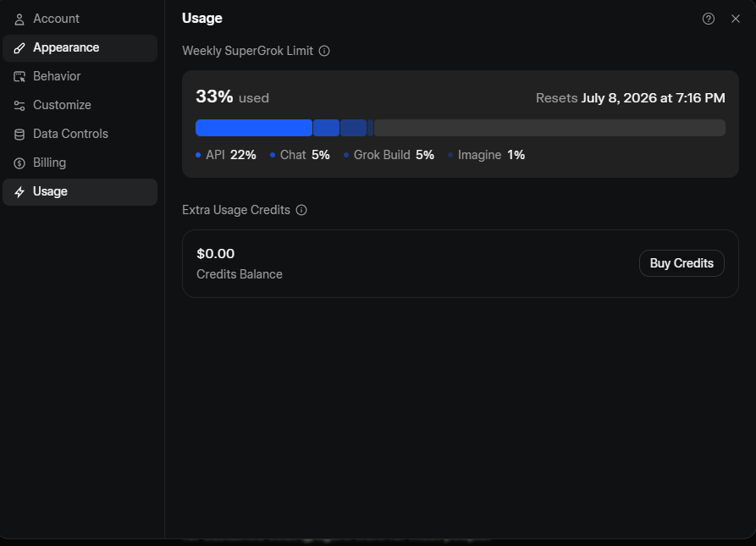Click the Appearance paintbrush icon

tap(19, 47)
